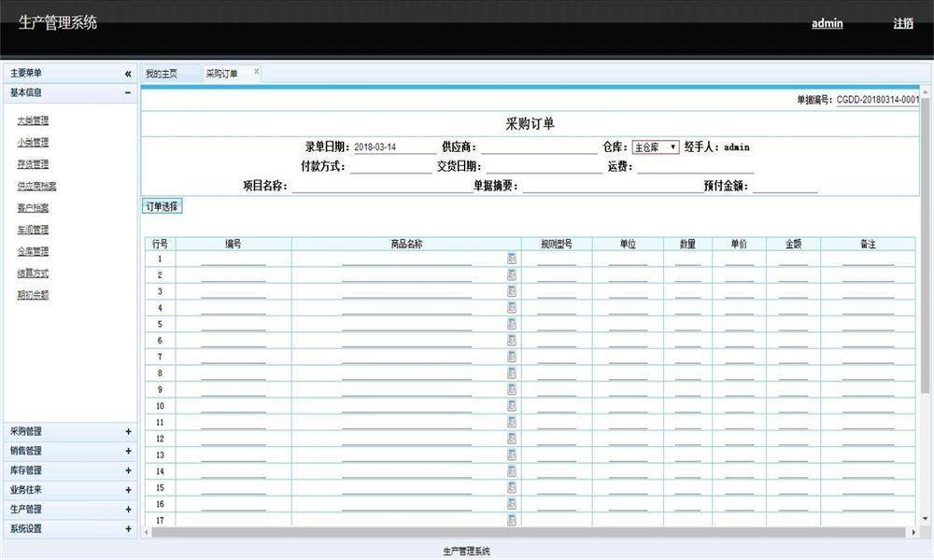Click the 录单日期 date field
Screen dimensions: 934x560
394,147
